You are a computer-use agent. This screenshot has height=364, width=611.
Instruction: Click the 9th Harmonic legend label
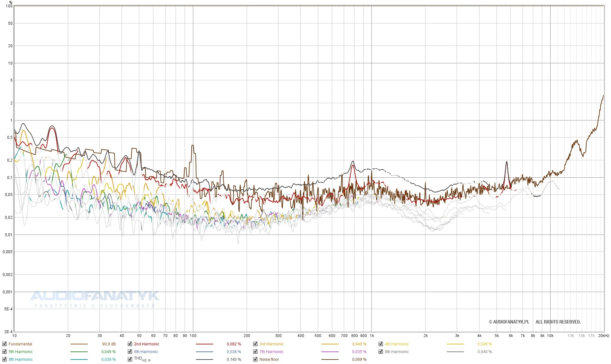point(21,359)
